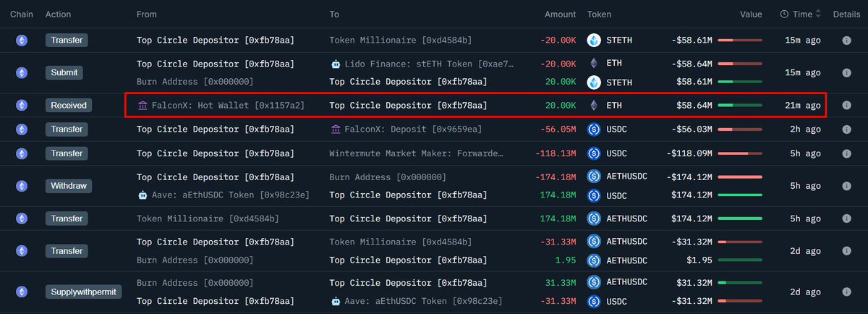868x314 pixels.
Task: Click the Supplywithpermit action badge
Action: coord(84,292)
